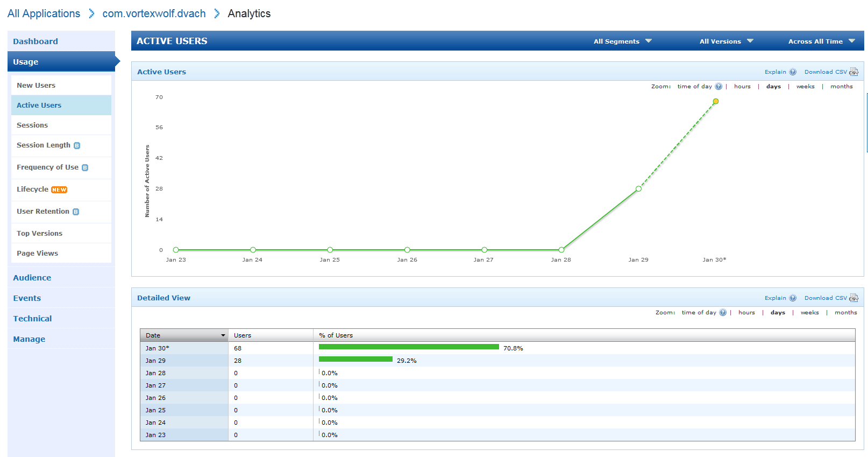868x457 pixels.
Task: Set chart zoom to weeks
Action: tap(805, 87)
